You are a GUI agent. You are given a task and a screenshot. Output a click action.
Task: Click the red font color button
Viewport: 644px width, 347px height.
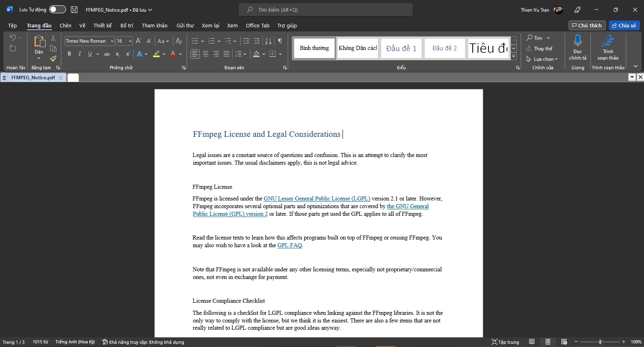(x=173, y=54)
